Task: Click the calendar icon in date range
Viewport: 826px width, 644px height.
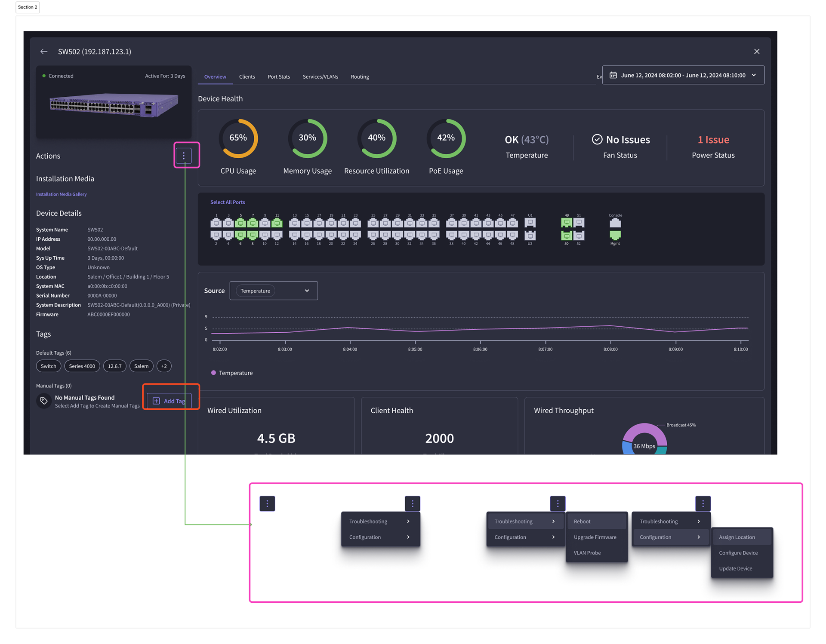Action: [x=613, y=75]
